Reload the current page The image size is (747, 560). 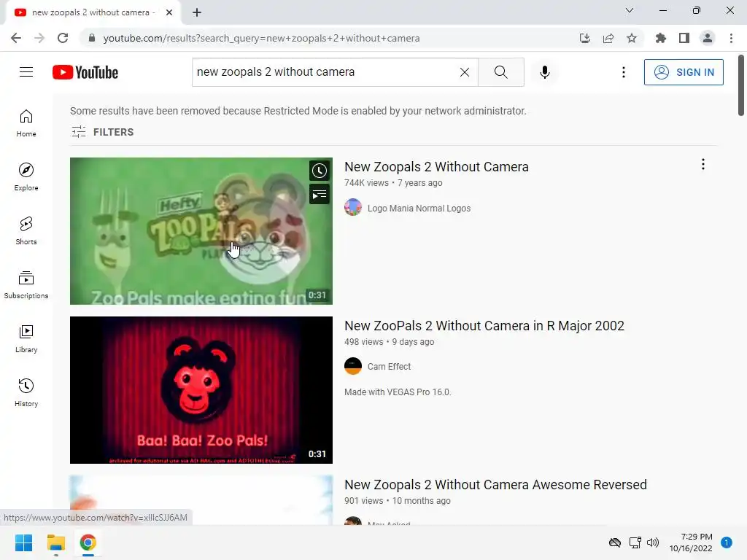click(63, 38)
